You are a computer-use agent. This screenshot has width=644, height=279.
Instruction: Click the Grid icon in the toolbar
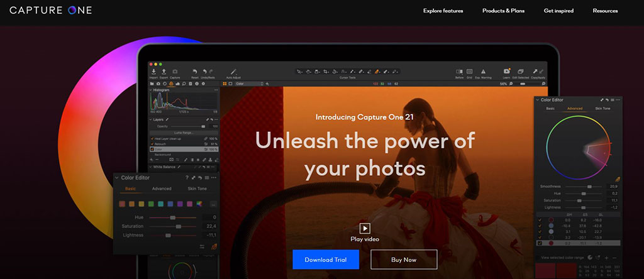(469, 72)
